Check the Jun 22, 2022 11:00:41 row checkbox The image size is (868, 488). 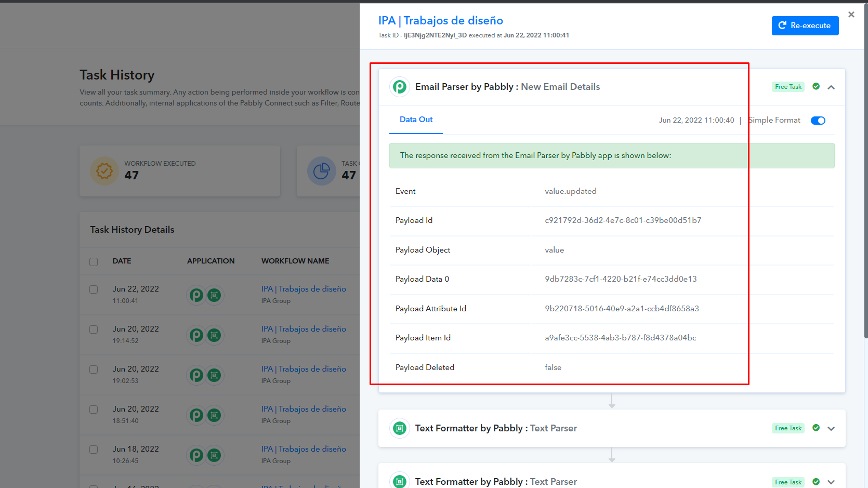click(94, 289)
